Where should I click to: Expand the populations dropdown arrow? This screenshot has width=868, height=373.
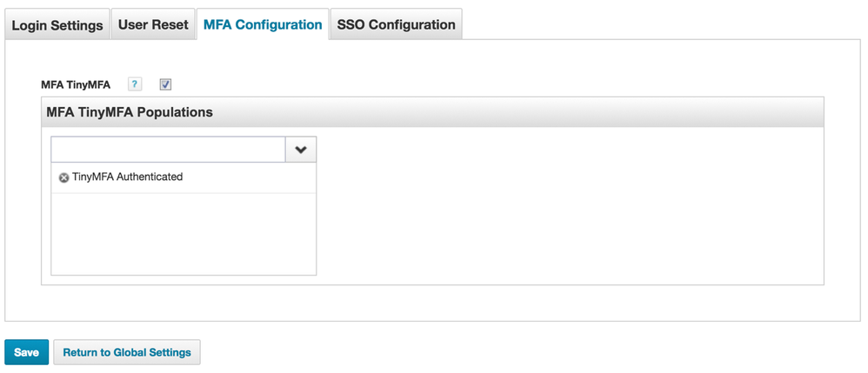[301, 150]
